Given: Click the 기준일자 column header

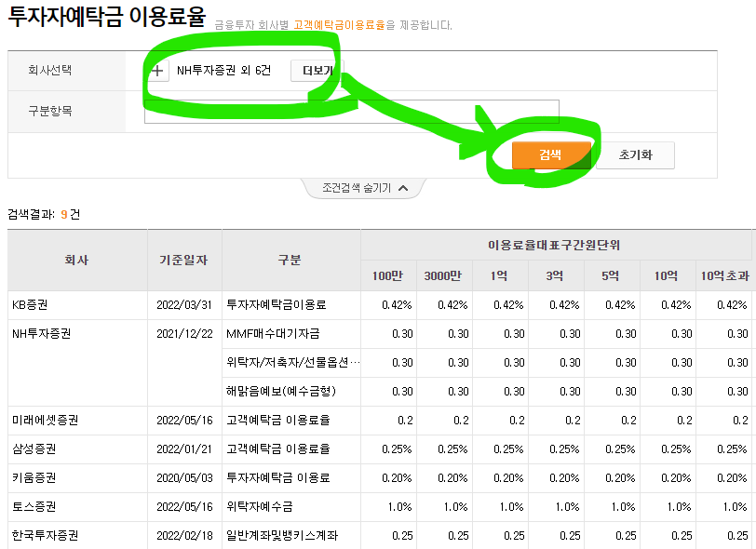Looking at the screenshot, I should click(x=184, y=261).
